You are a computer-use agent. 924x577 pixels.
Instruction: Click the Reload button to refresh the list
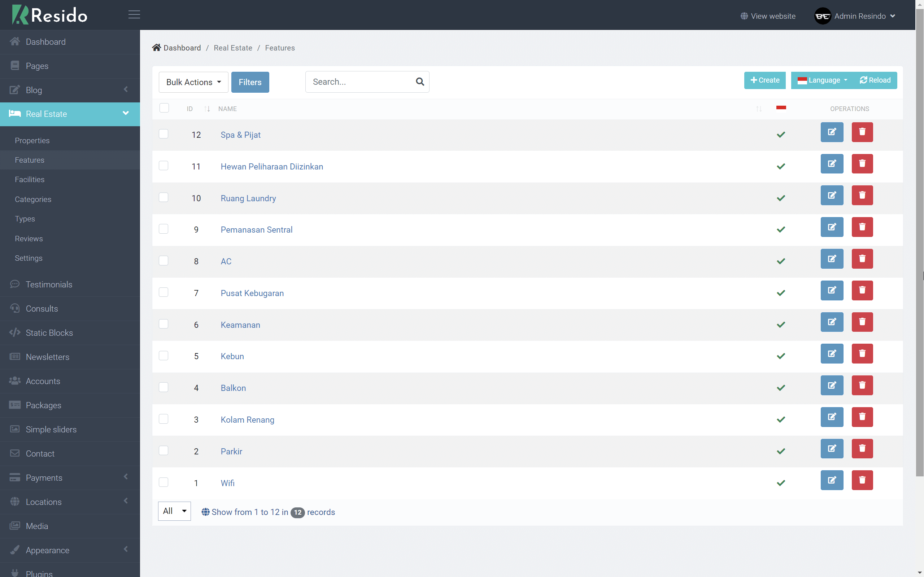[x=875, y=80]
